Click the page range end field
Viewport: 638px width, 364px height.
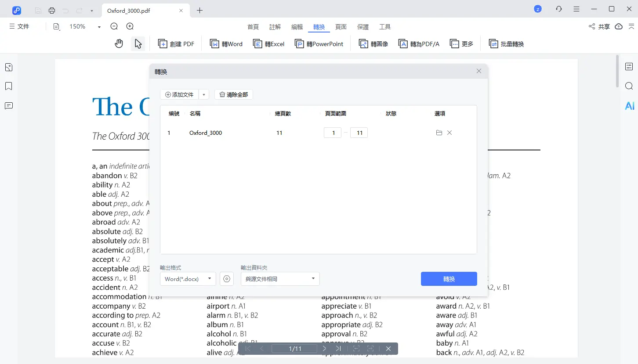359,133
